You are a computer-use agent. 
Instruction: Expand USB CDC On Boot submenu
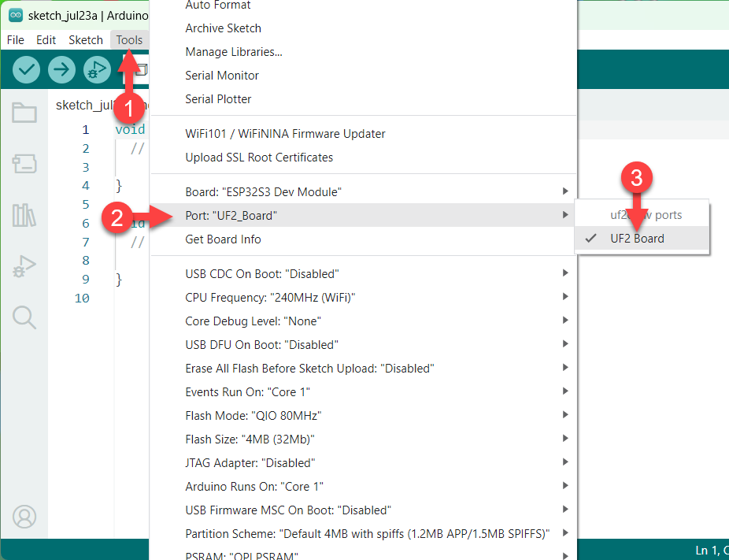point(364,274)
